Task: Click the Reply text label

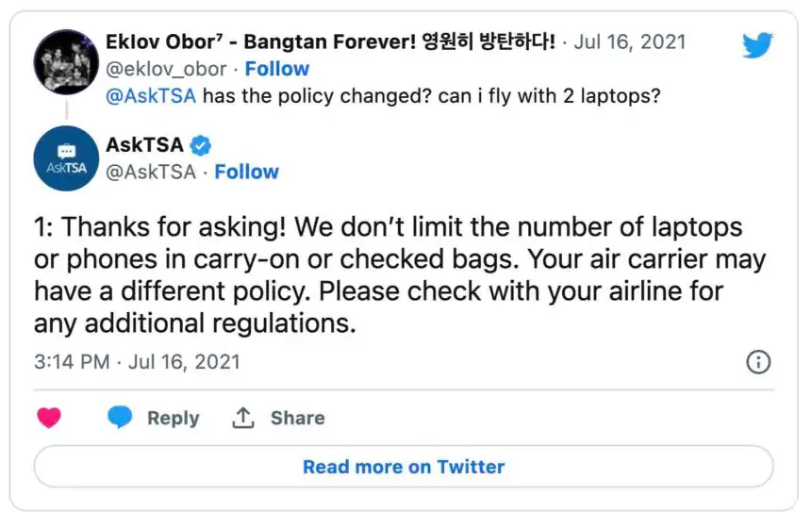Action: pyautogui.click(x=173, y=418)
